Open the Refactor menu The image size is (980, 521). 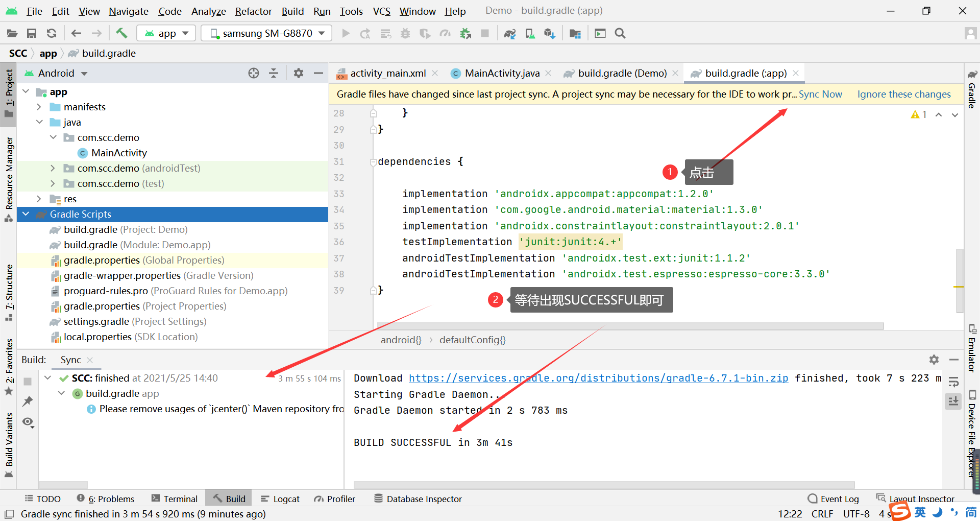pyautogui.click(x=253, y=11)
